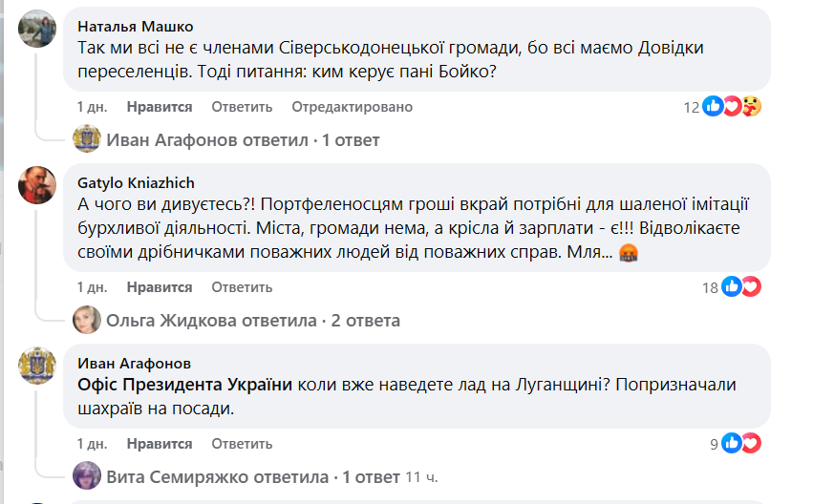Like Наталья Машко's comment via Нравится

pos(160,107)
